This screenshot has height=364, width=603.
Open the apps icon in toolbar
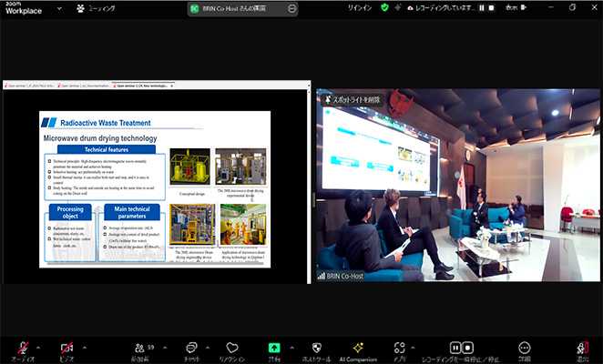click(x=399, y=348)
